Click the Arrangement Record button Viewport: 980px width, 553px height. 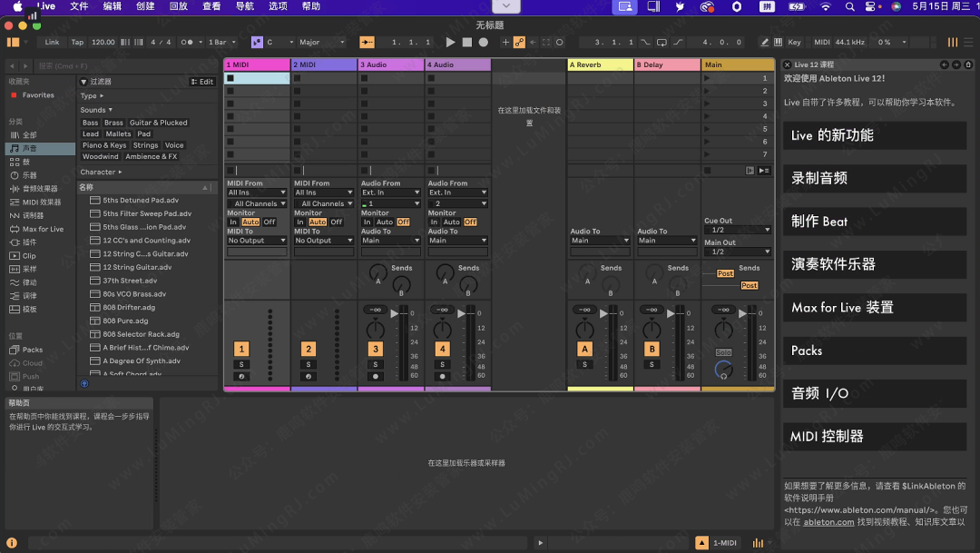[x=483, y=42]
